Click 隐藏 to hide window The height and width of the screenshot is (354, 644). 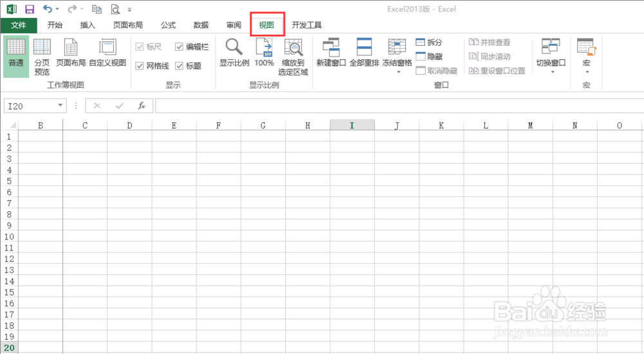(x=429, y=56)
